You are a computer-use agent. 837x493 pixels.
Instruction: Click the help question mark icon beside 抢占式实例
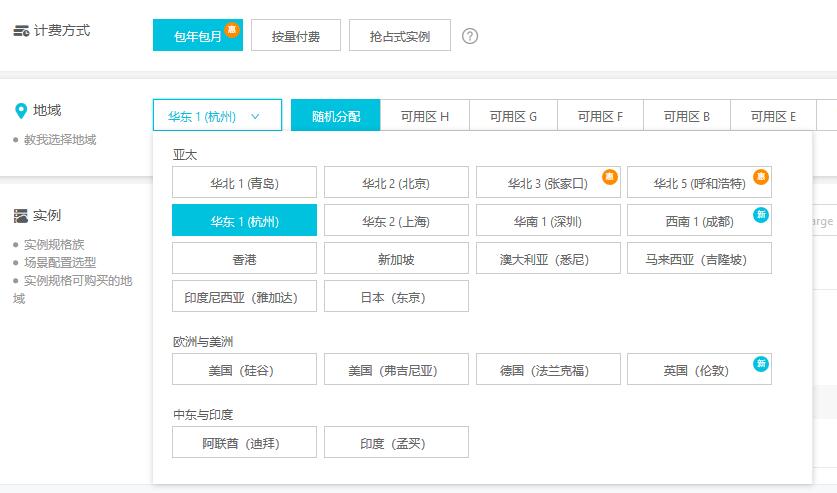[x=470, y=36]
